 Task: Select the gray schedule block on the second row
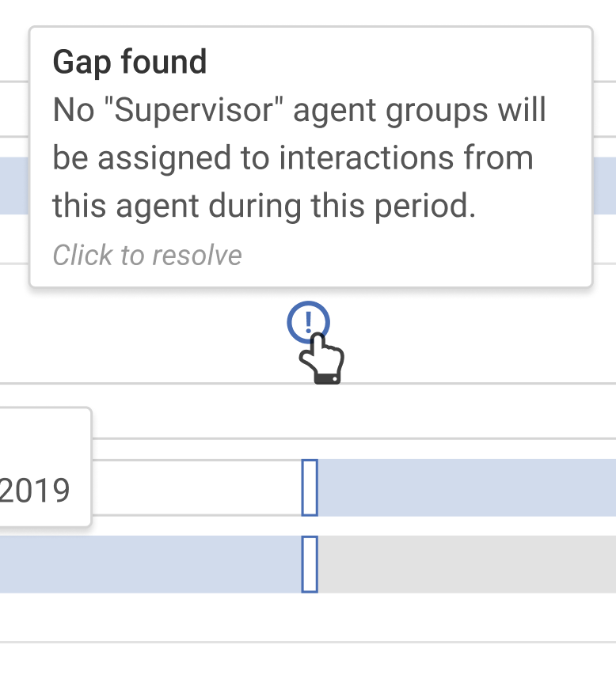[467, 564]
